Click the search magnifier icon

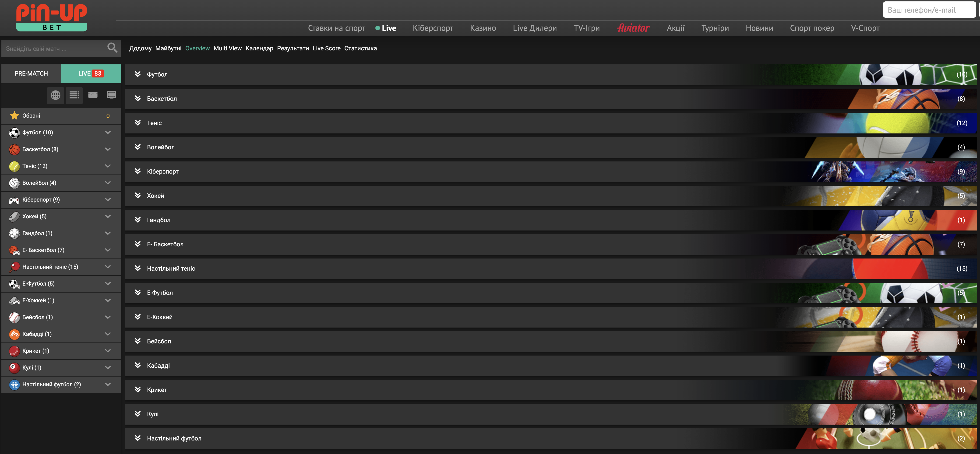(x=112, y=48)
